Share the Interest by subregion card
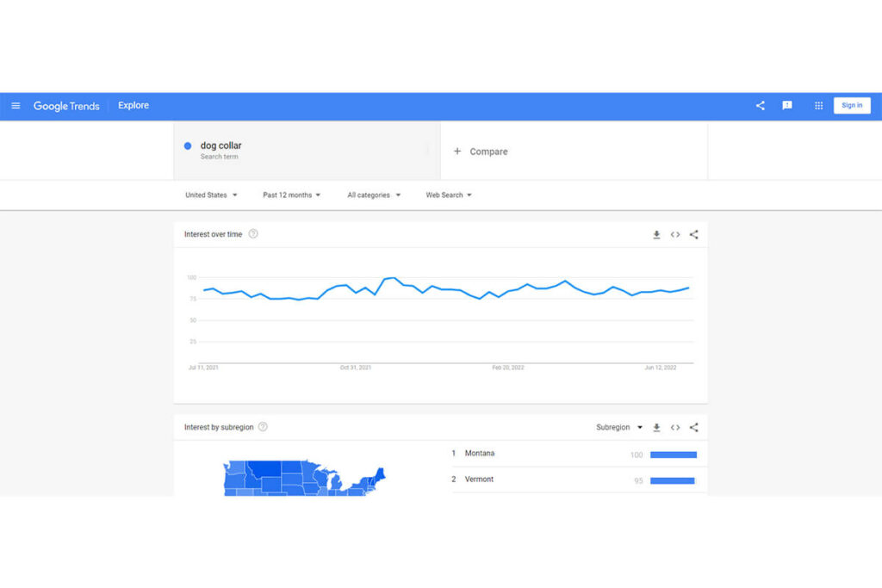882x588 pixels. [x=693, y=427]
